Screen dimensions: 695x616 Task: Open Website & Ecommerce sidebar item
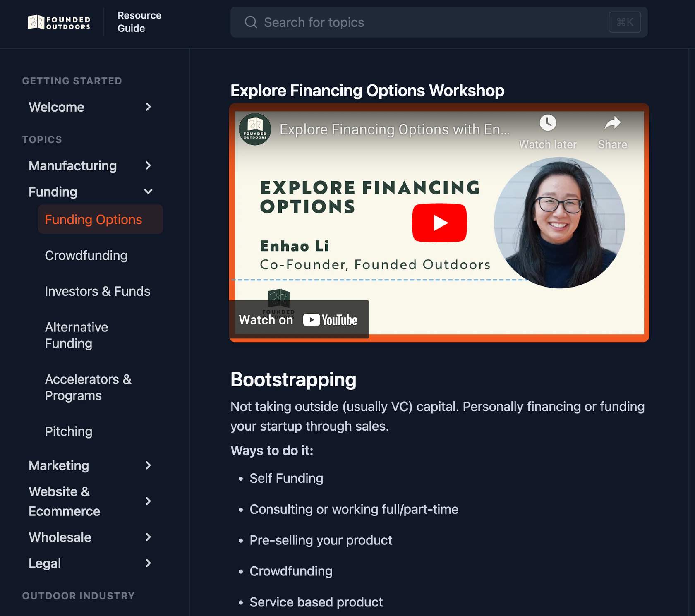pos(65,501)
